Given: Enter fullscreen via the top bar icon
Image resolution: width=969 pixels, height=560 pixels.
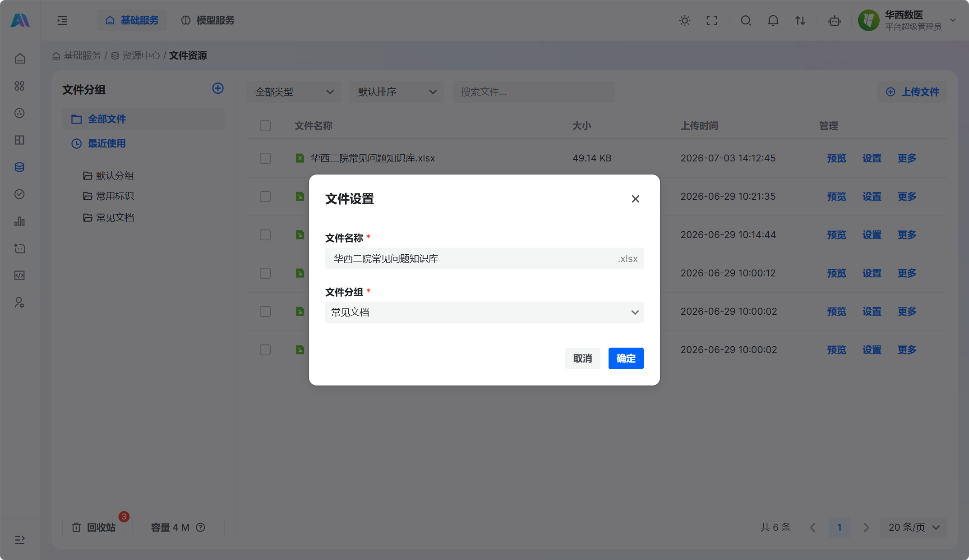Looking at the screenshot, I should 712,20.
